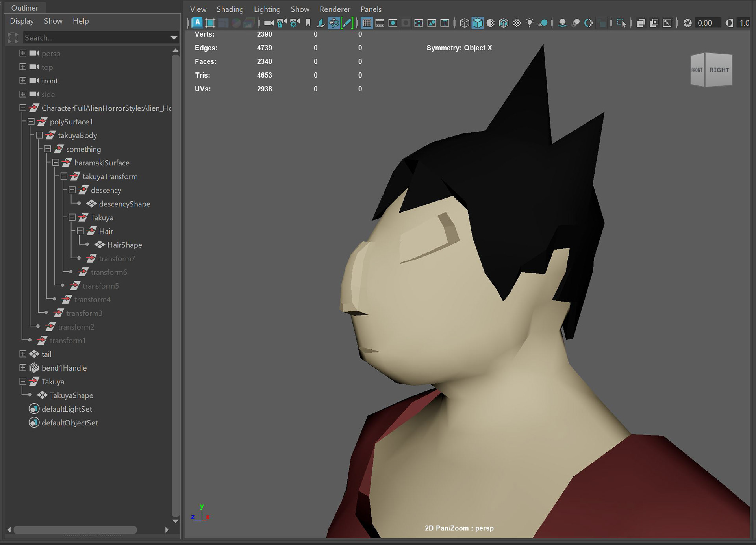This screenshot has height=545, width=756.
Task: Toggle the Film Gate overlay
Action: (380, 23)
